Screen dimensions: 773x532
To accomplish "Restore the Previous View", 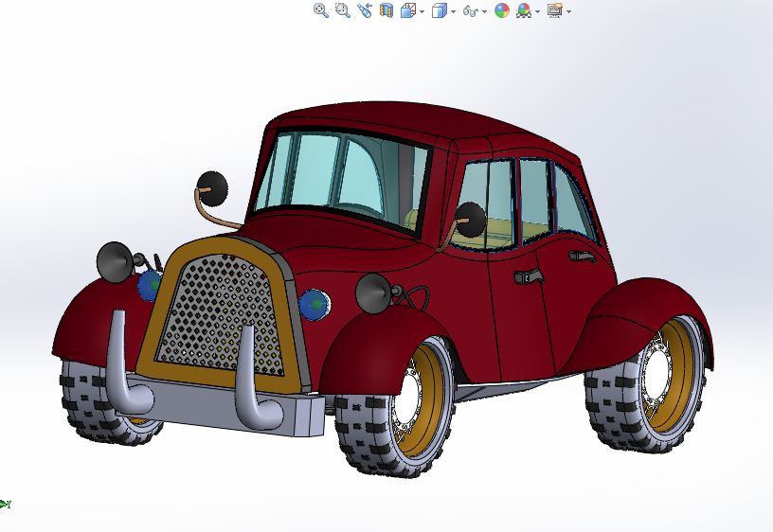I will click(x=365, y=10).
